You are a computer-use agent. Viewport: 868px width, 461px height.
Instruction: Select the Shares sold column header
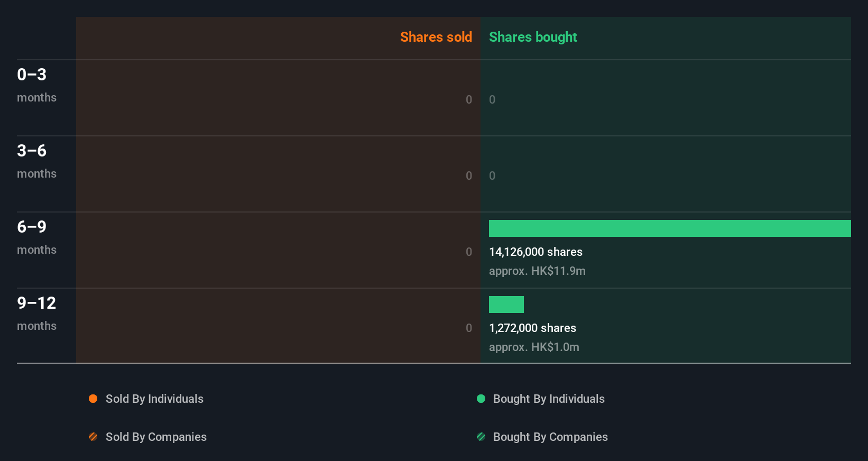[436, 37]
